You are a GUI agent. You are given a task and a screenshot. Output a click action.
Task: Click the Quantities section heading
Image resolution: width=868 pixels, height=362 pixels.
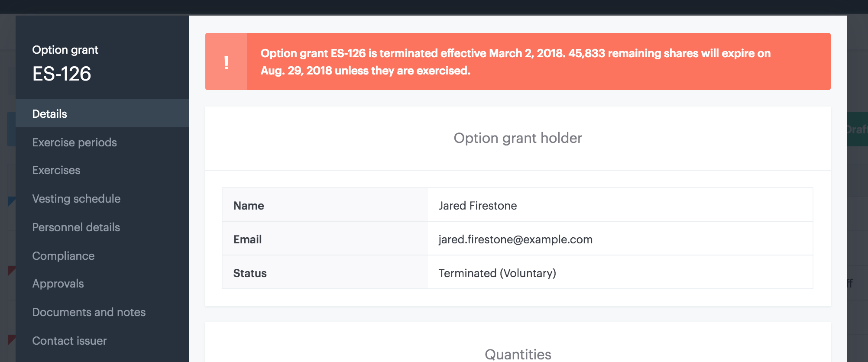point(518,354)
